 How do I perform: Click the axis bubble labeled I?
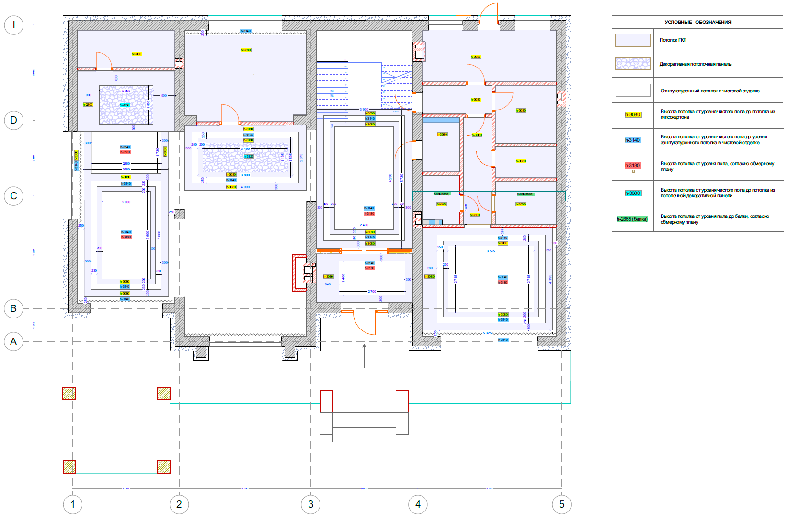pos(13,25)
